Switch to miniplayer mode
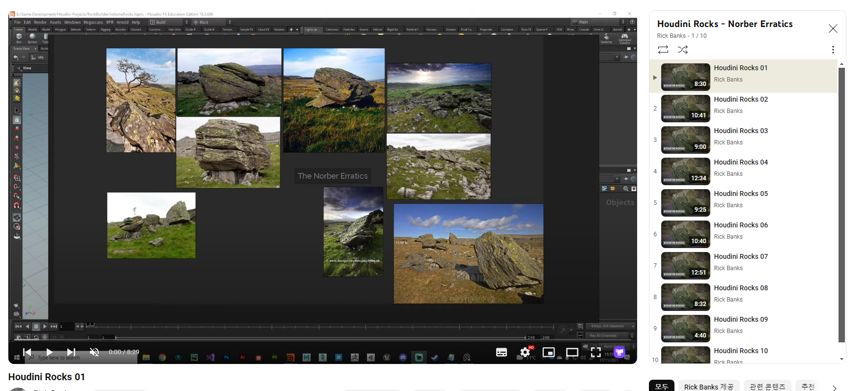 (548, 352)
